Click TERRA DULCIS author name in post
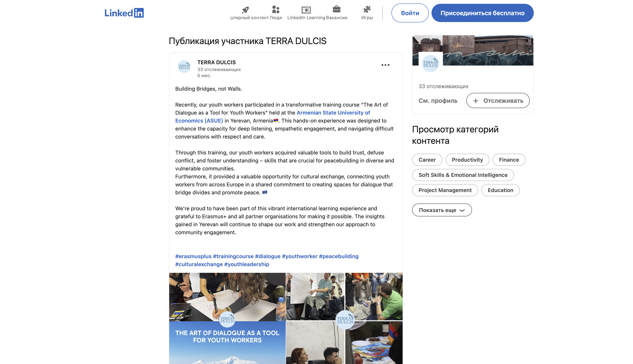Image resolution: width=633 pixels, height=364 pixels. (x=216, y=62)
